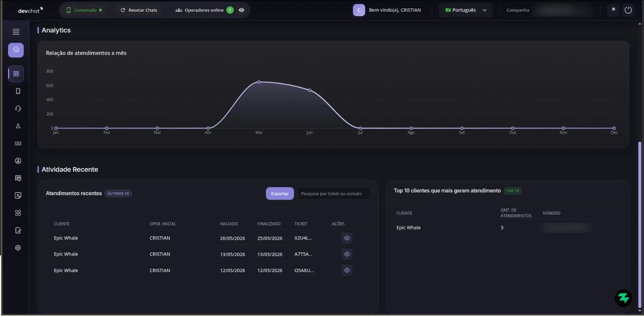Click the TOP 10 badge
Screen dimensions: 644x316
coord(512,191)
